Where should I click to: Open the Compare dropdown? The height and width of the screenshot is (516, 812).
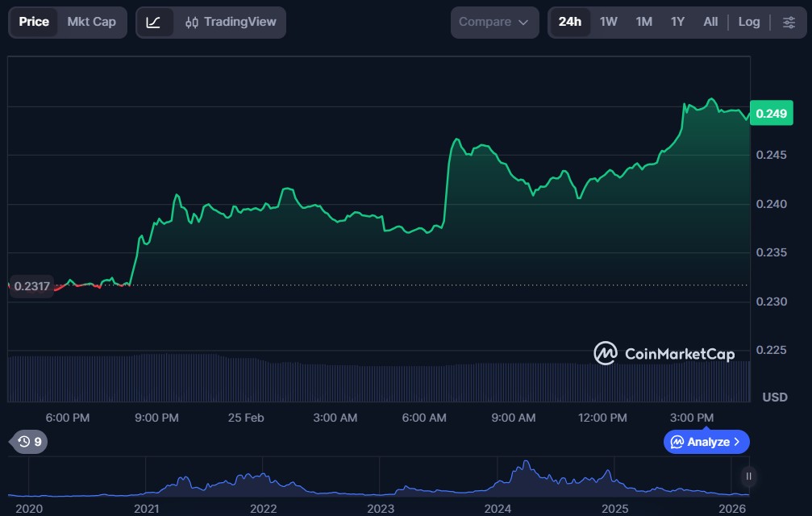(x=494, y=22)
